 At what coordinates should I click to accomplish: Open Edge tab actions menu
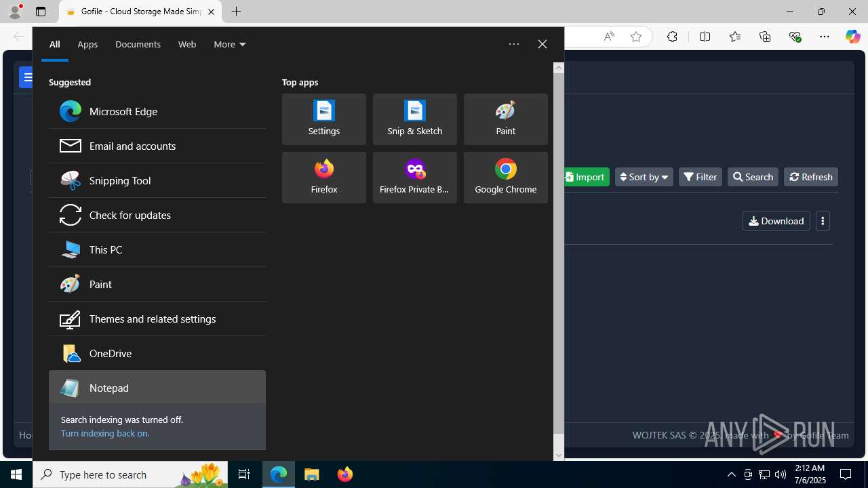point(41,12)
